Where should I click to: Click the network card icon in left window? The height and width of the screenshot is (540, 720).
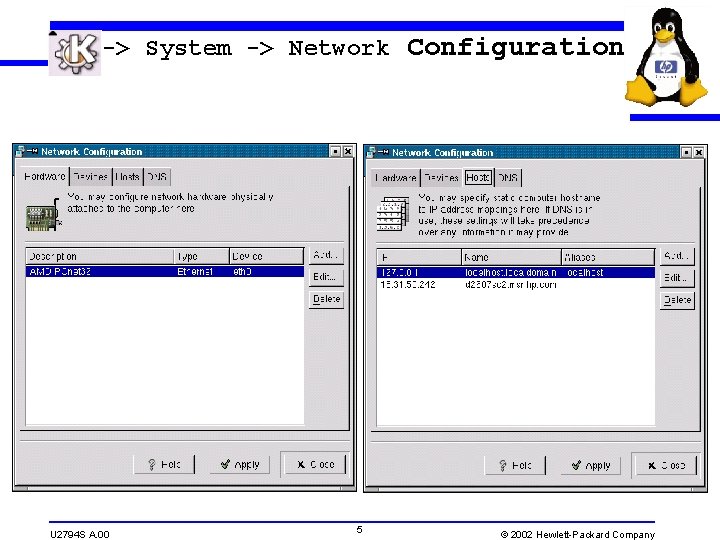point(43,215)
